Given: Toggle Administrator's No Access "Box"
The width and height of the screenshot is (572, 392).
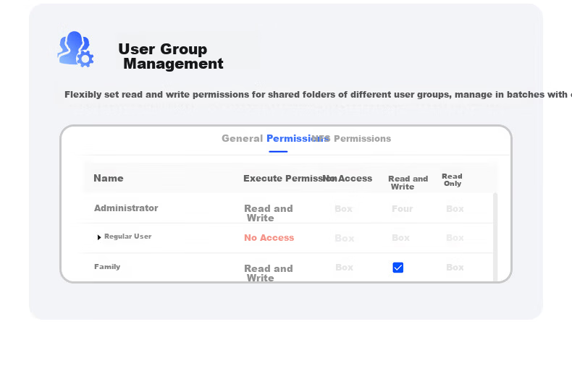Looking at the screenshot, I should click(x=344, y=209).
